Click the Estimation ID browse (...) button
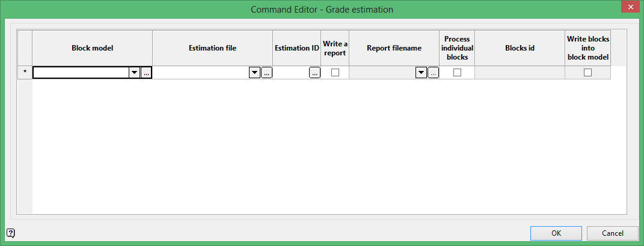Screen dimensions: 644x246 (x=314, y=73)
